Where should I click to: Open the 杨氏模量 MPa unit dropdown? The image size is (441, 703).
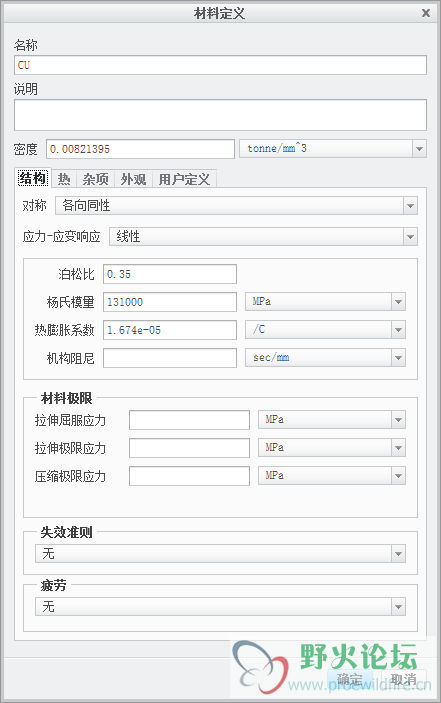[325, 302]
